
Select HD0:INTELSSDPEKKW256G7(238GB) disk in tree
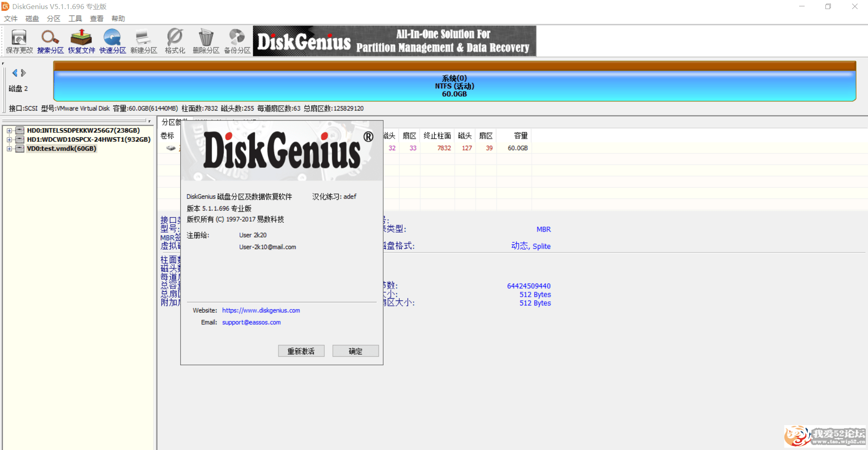coord(83,131)
